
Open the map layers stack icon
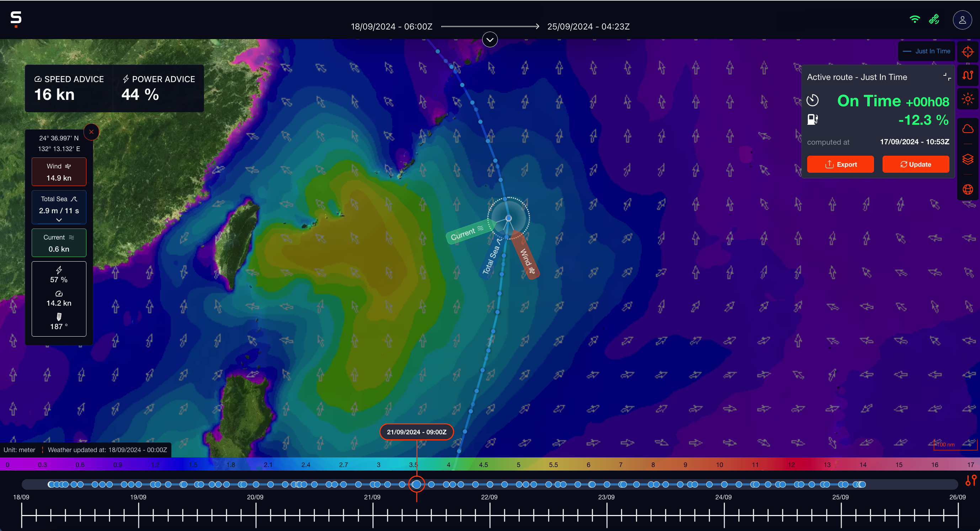click(968, 159)
